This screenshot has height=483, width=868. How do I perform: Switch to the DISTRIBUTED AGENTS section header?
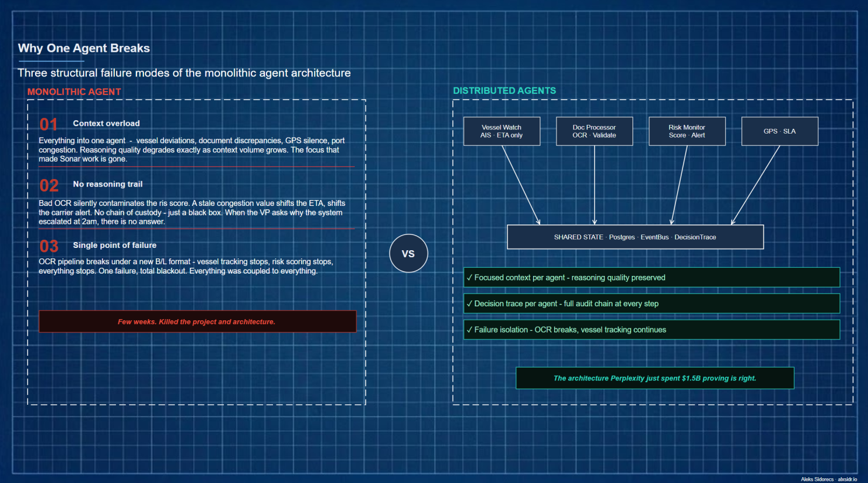tap(504, 90)
